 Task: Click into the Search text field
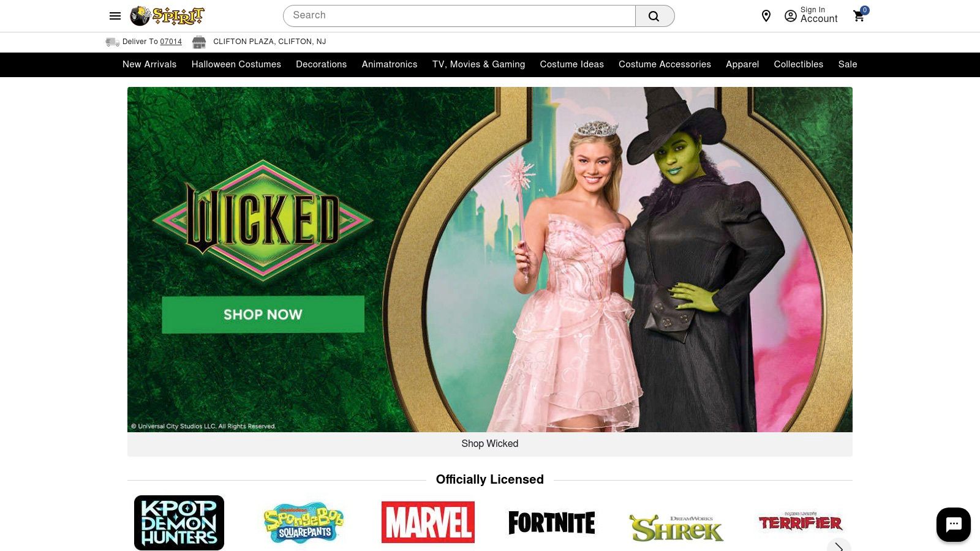click(459, 16)
